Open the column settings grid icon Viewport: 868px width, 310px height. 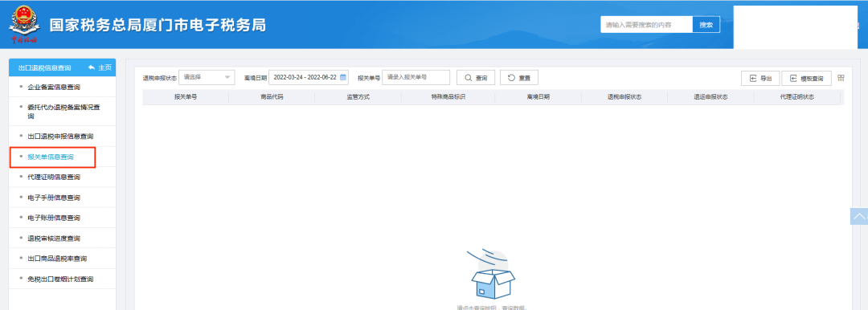841,78
